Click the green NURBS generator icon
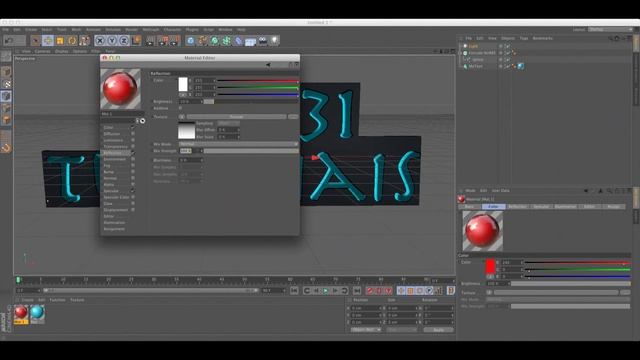 click(214, 40)
